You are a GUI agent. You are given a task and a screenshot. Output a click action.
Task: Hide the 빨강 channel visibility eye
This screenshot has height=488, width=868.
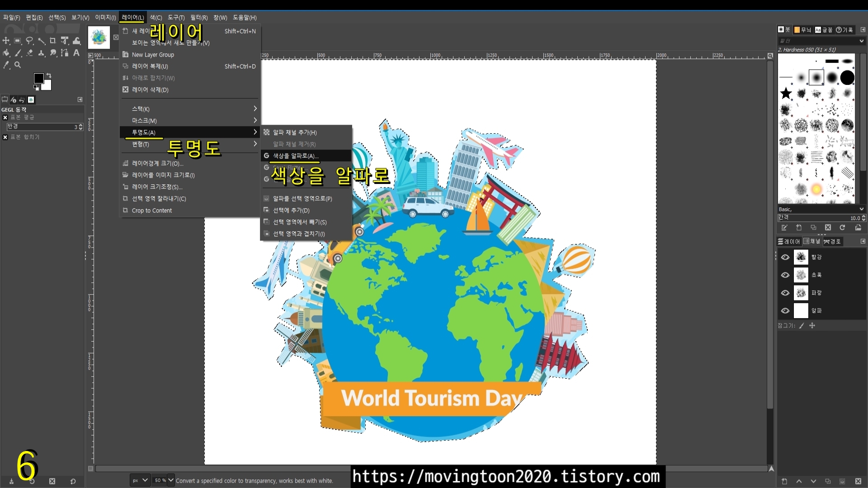(x=785, y=257)
